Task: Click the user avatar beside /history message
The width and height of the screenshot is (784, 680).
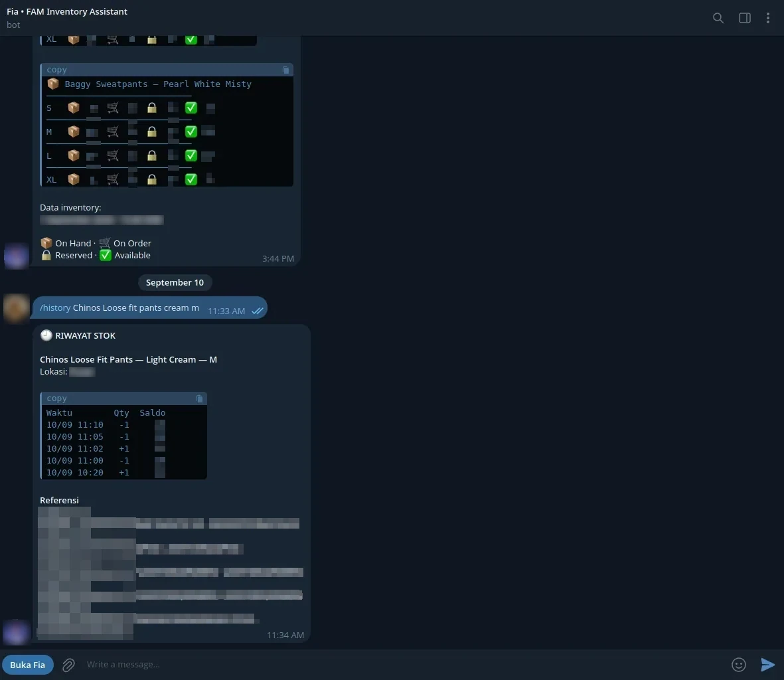Action: 16,307
